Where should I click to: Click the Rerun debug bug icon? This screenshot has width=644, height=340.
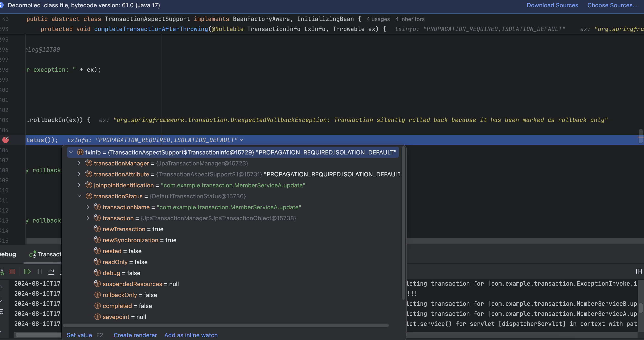2,271
